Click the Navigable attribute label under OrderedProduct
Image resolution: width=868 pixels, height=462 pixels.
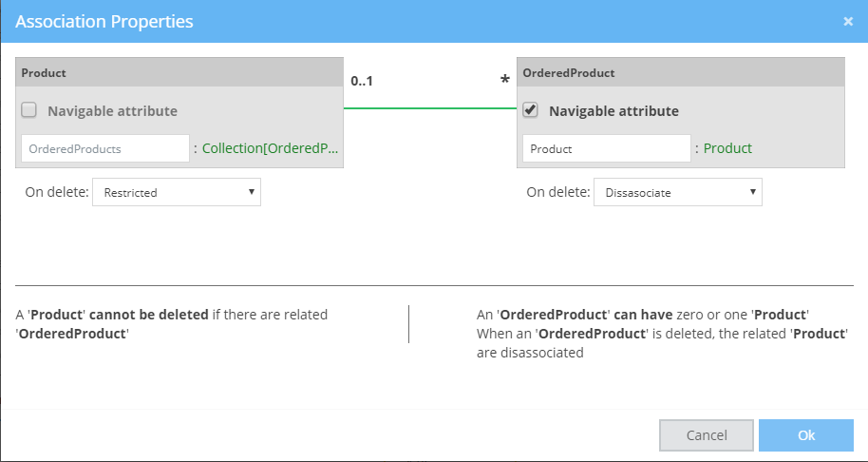[x=613, y=111]
